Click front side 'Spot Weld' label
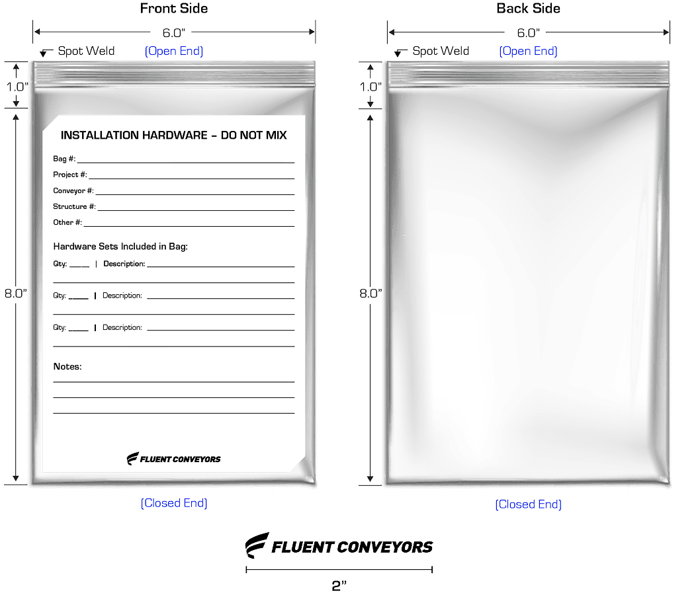This screenshot has height=595, width=700. 86,52
